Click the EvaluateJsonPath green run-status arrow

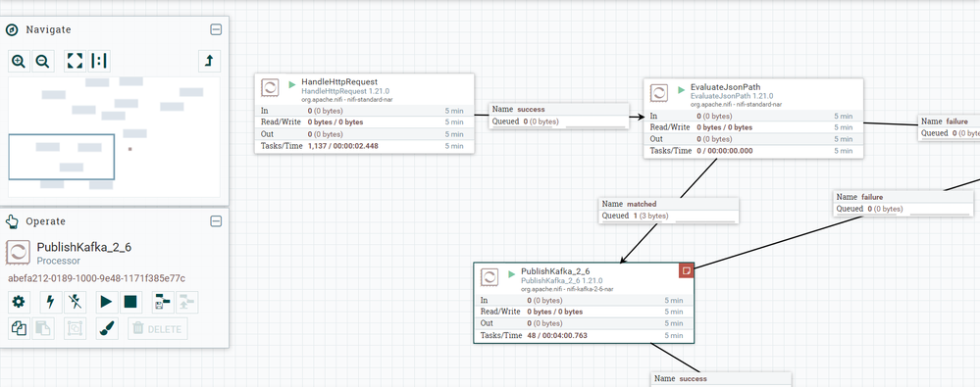pos(681,89)
